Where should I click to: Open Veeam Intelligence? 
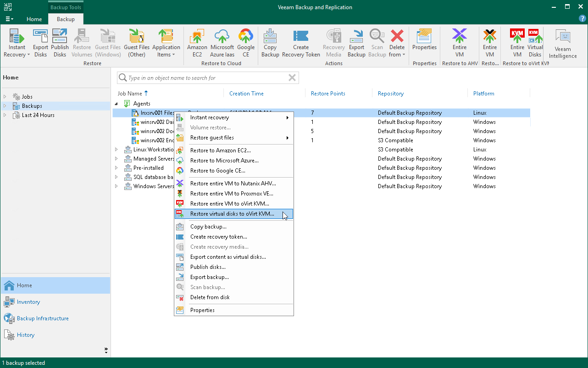pyautogui.click(x=562, y=41)
